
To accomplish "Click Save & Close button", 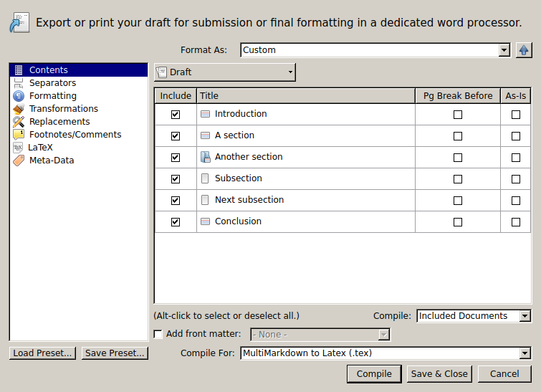I will point(439,373).
